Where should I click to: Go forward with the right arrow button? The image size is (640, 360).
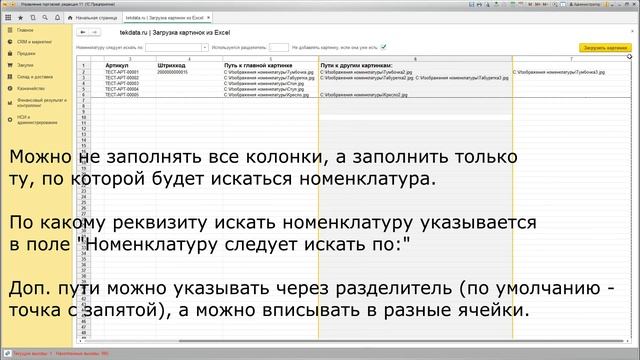pos(95,32)
